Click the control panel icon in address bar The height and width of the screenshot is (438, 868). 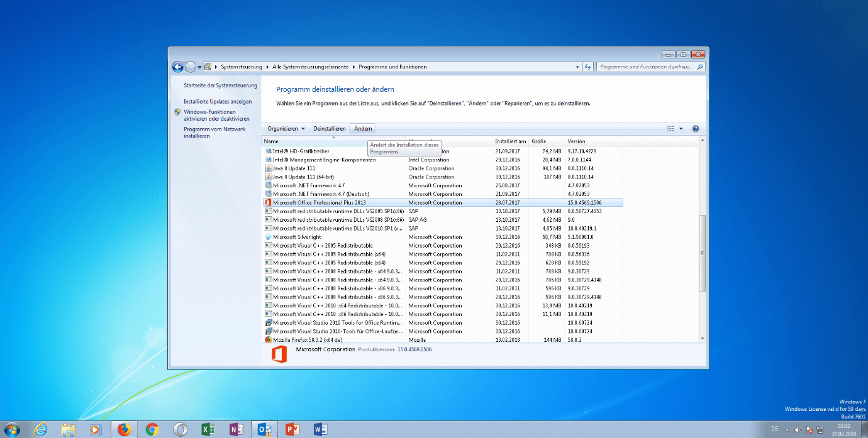(208, 67)
